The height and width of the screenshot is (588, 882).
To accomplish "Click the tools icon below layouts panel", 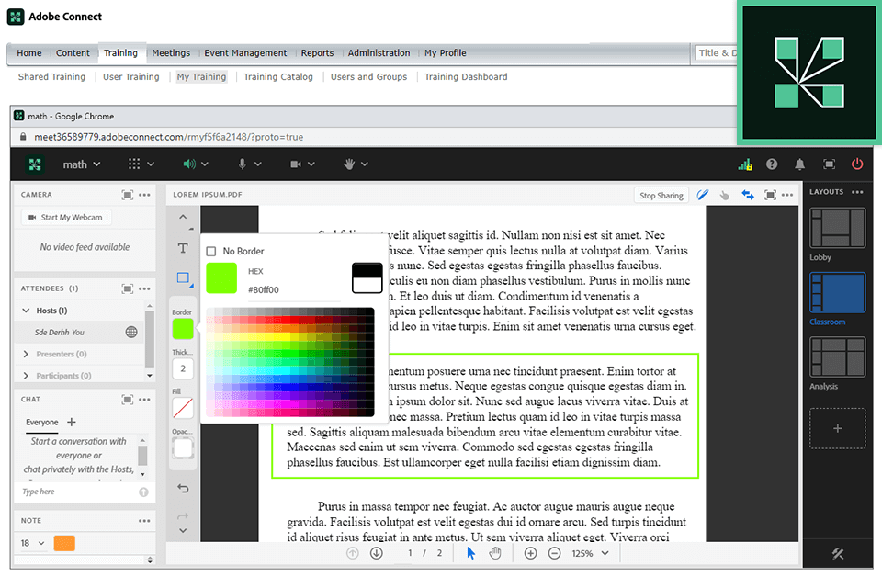I will click(x=838, y=554).
